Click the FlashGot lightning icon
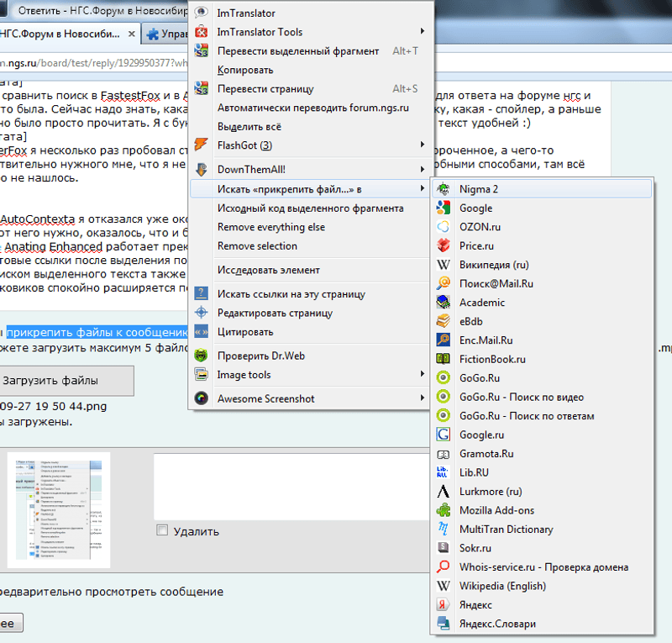The height and width of the screenshot is (643, 672). [202, 145]
